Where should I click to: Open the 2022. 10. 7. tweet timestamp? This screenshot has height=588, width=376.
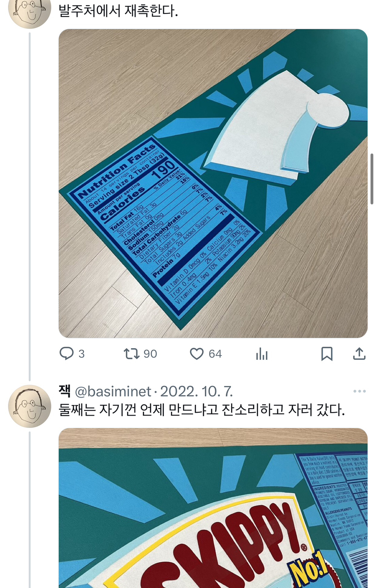(196, 392)
